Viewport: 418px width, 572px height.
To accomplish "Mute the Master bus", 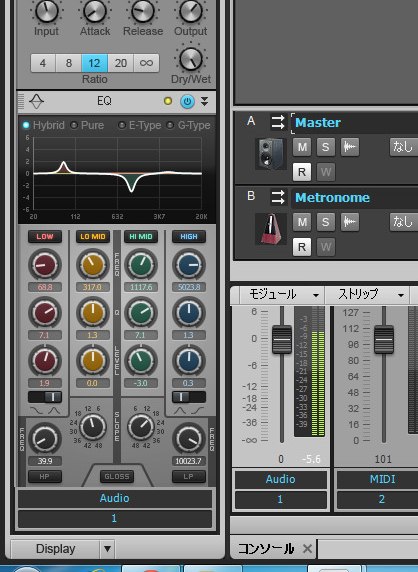I will 302,147.
